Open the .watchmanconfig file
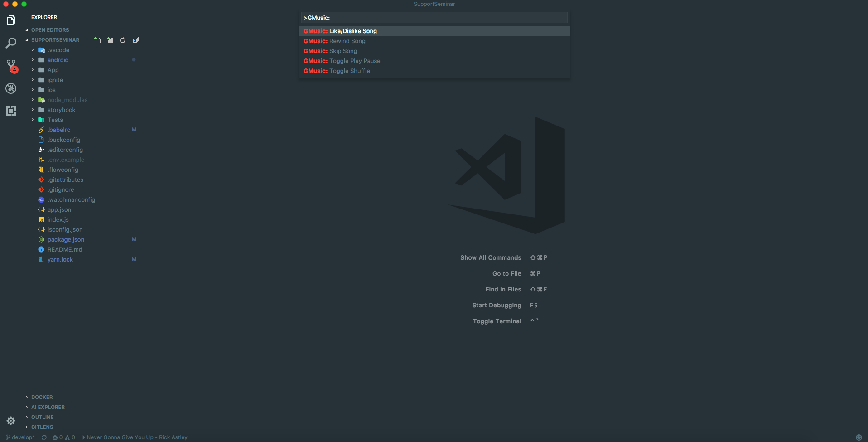This screenshot has width=868, height=442. click(71, 199)
